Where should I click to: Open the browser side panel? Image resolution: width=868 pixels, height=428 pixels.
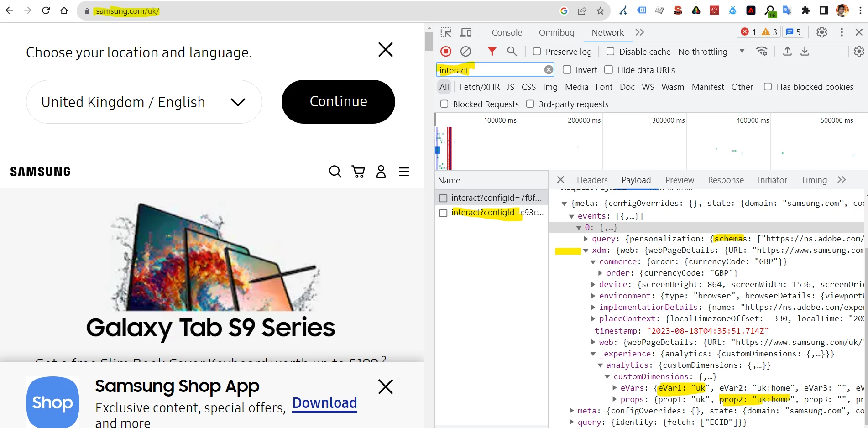pyautogui.click(x=824, y=10)
